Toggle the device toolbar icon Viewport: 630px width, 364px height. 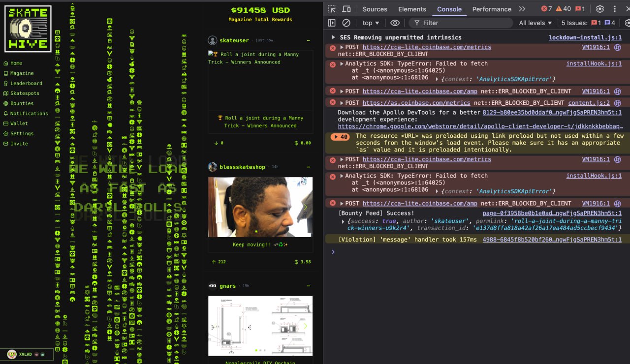(346, 9)
